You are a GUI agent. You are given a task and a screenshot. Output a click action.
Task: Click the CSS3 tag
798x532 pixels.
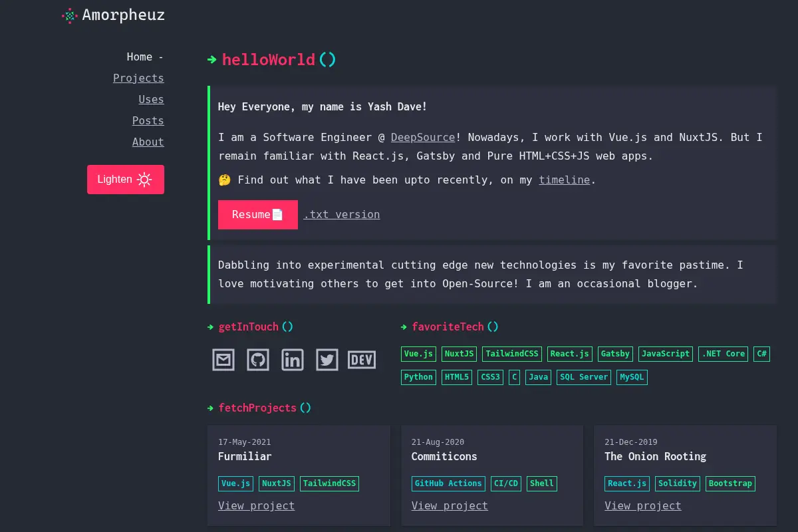pyautogui.click(x=491, y=377)
